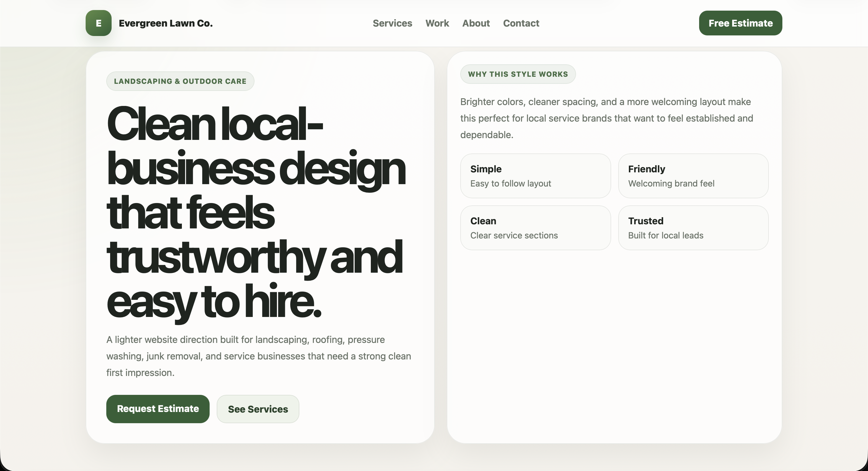Select the Clean feature card

(535, 228)
